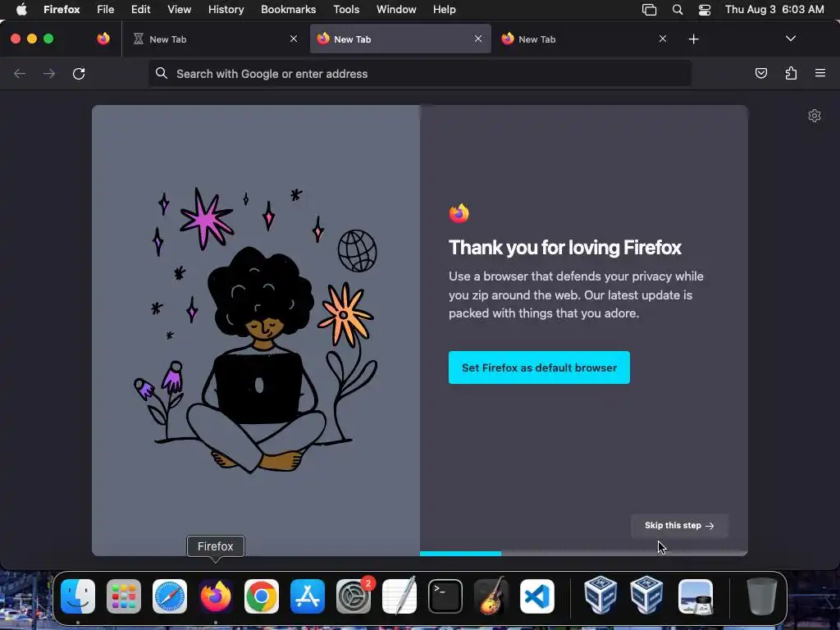Open the View menu
The image size is (840, 630).
(x=179, y=10)
